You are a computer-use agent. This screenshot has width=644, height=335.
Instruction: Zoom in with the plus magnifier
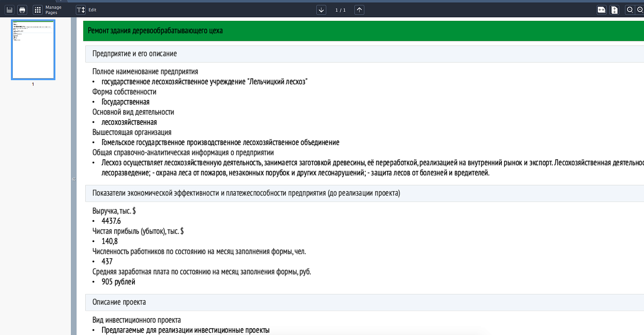(x=640, y=10)
